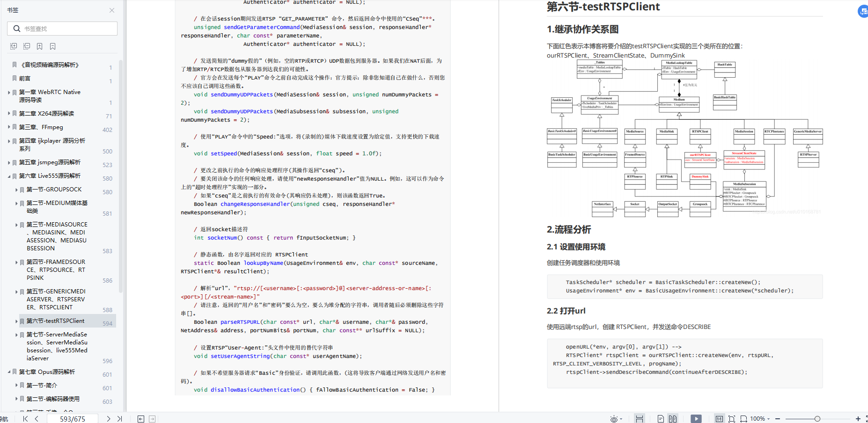Zoom out with minus button
This screenshot has width=868, height=423.
pos(778,419)
